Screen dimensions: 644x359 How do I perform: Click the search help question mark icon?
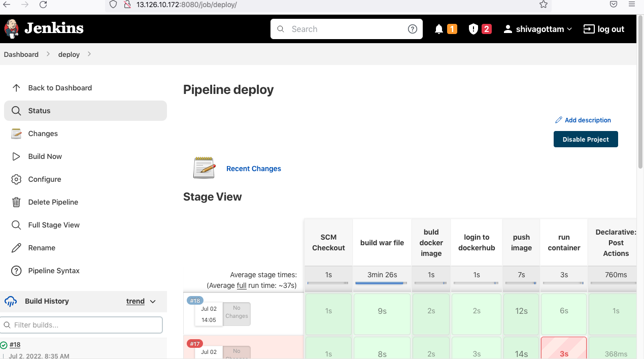413,29
